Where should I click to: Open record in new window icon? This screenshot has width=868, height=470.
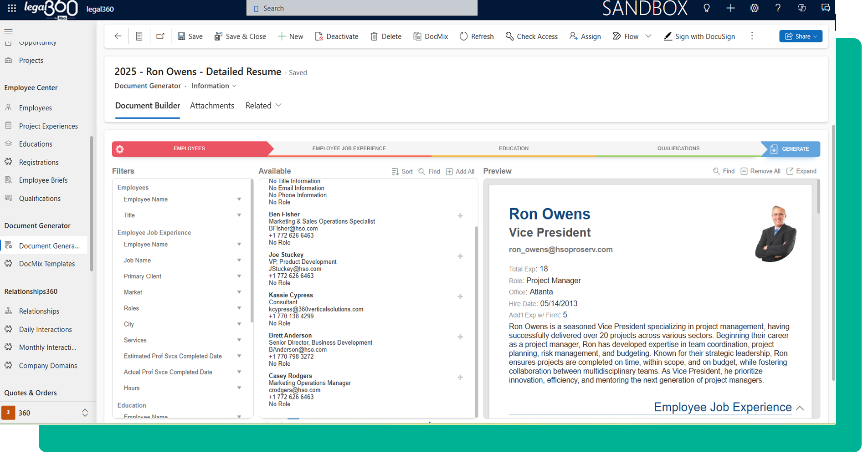[x=160, y=36]
